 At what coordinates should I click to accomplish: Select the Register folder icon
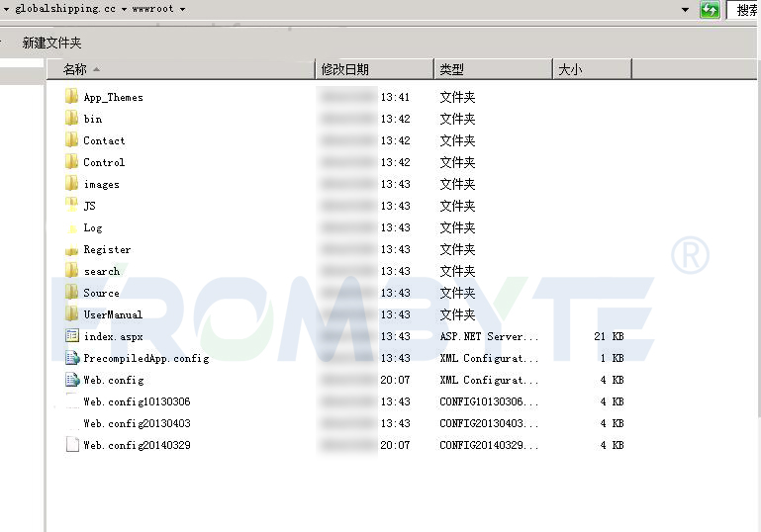(x=72, y=250)
